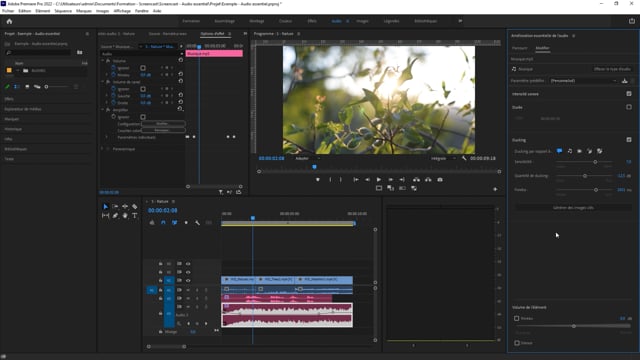The width and height of the screenshot is (640, 360).
Task: Go to Out point in Program monitor
Action: (x=402, y=180)
